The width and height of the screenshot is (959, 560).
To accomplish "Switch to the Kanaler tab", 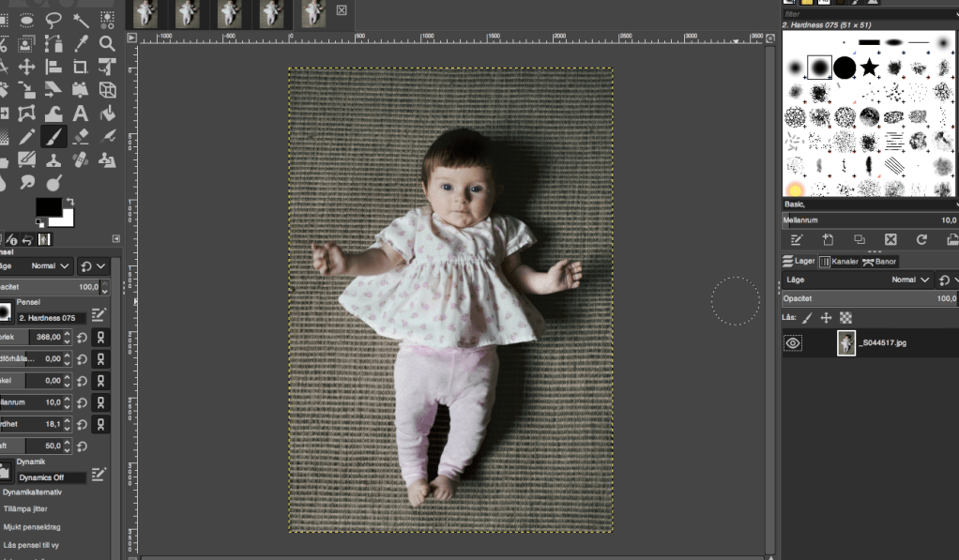I will coord(839,262).
